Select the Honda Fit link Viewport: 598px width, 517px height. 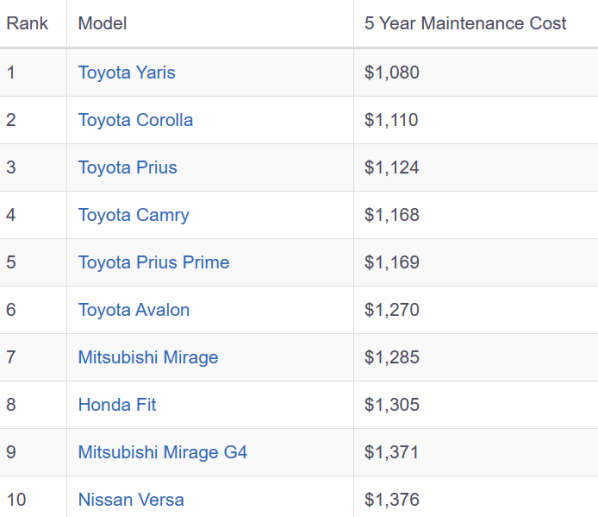click(117, 405)
